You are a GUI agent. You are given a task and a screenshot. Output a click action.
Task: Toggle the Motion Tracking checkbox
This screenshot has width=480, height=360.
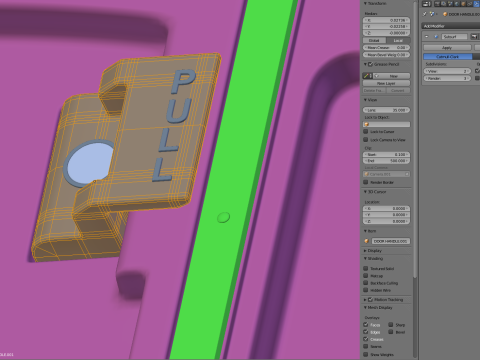click(x=371, y=299)
